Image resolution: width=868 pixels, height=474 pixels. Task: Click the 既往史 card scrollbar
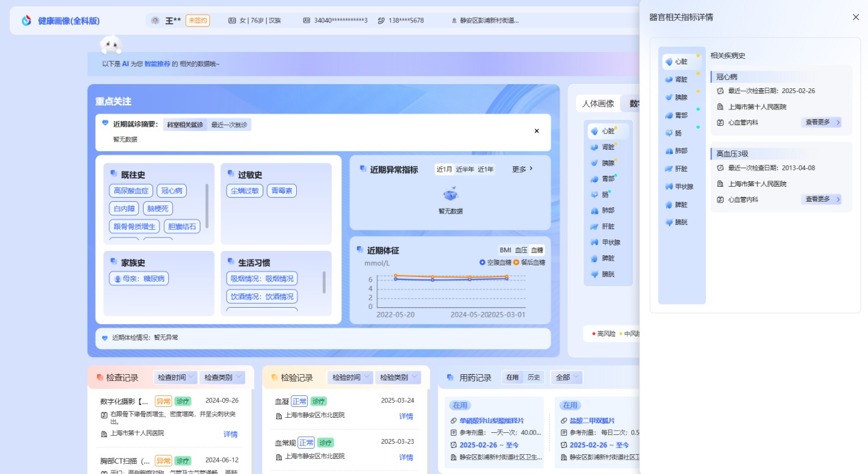point(207,205)
